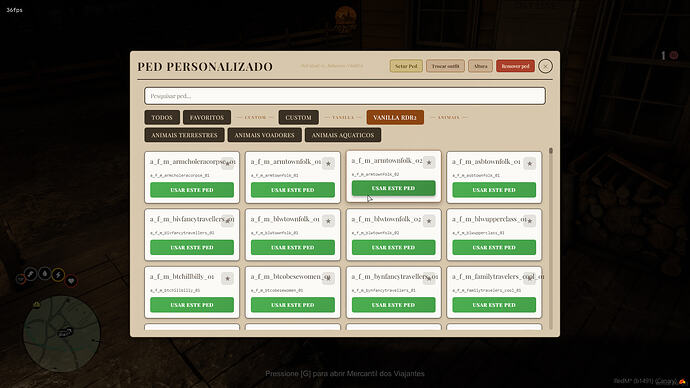Click the red Remover ped button
Viewport: 690px width, 388px height.
(515, 66)
